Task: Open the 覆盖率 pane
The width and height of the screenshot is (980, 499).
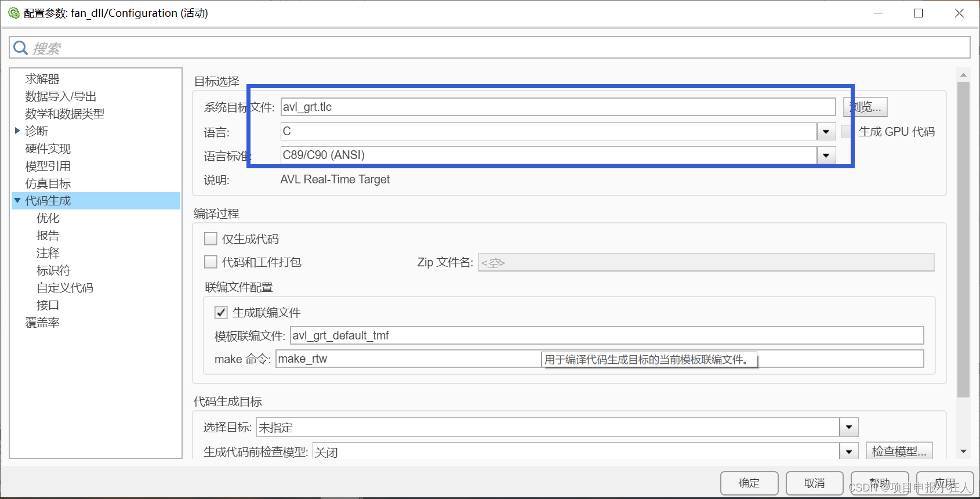Action: (x=42, y=323)
